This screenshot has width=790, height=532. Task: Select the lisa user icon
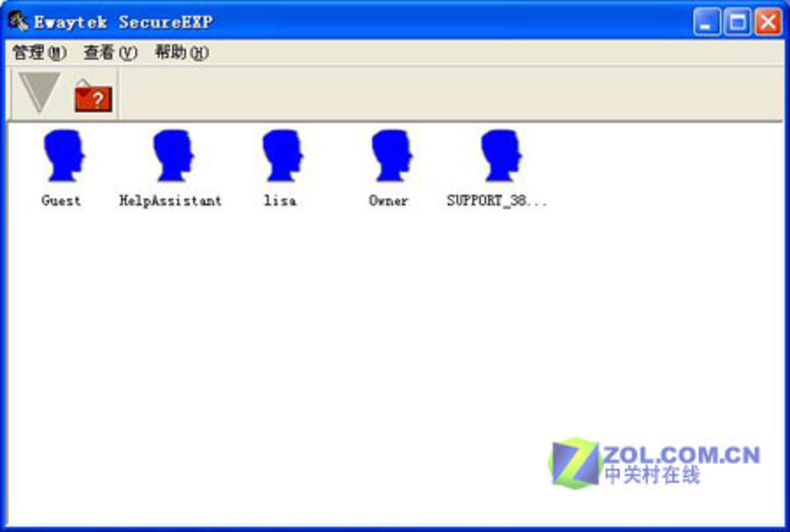(x=282, y=155)
